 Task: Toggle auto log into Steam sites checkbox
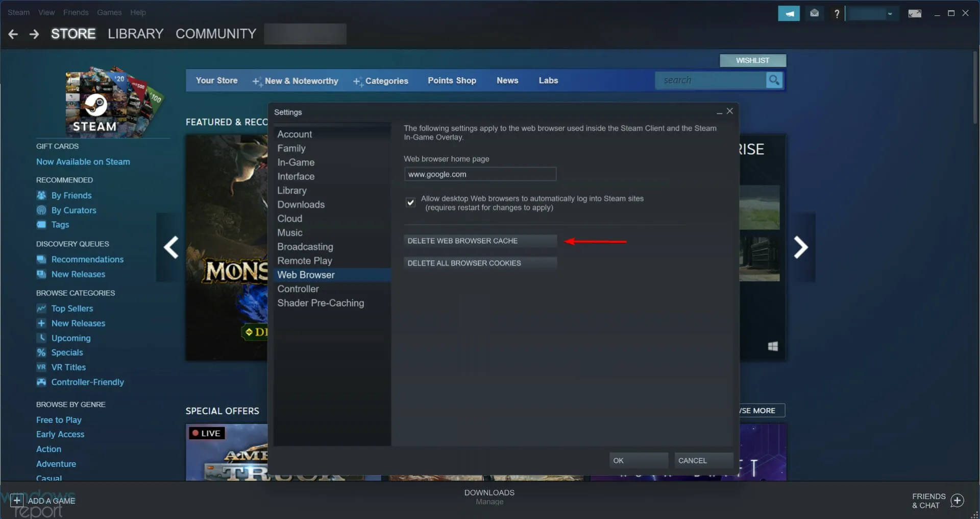tap(410, 203)
